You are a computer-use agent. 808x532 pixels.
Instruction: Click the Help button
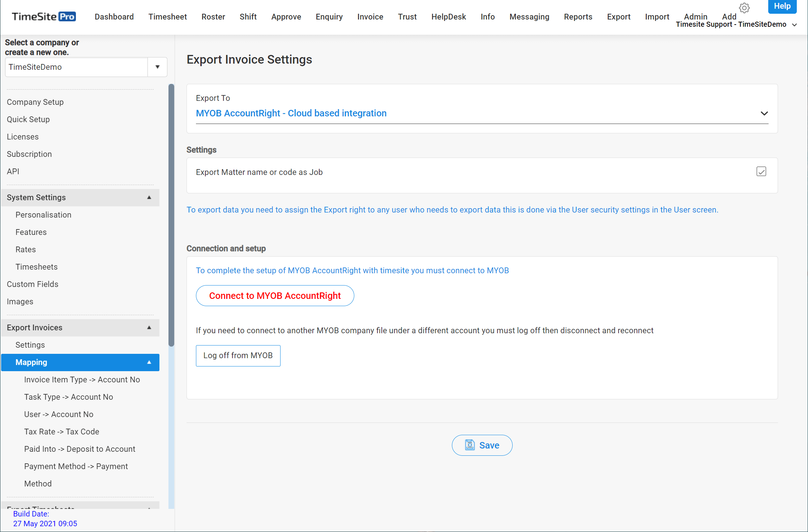(x=782, y=6)
